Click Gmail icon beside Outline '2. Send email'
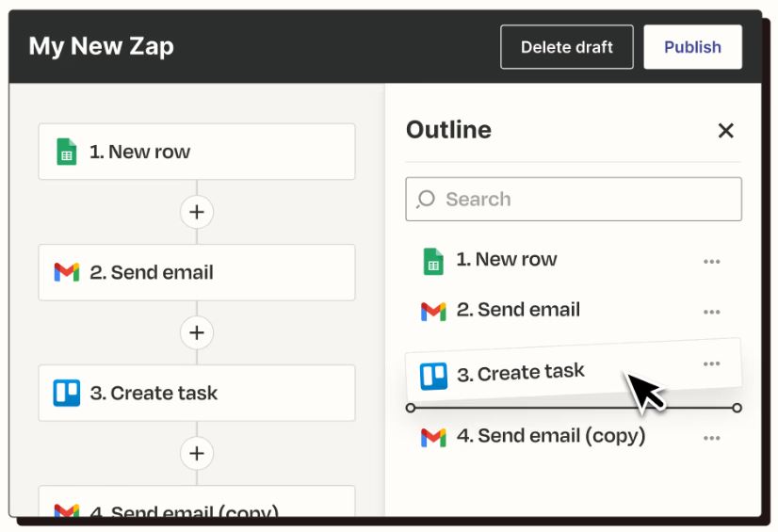778x532 pixels. (x=433, y=312)
